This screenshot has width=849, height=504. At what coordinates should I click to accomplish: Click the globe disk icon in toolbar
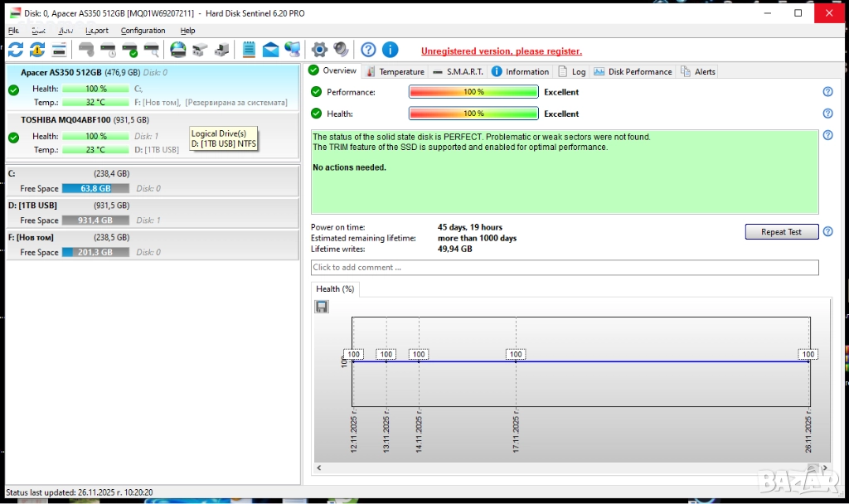click(x=177, y=50)
